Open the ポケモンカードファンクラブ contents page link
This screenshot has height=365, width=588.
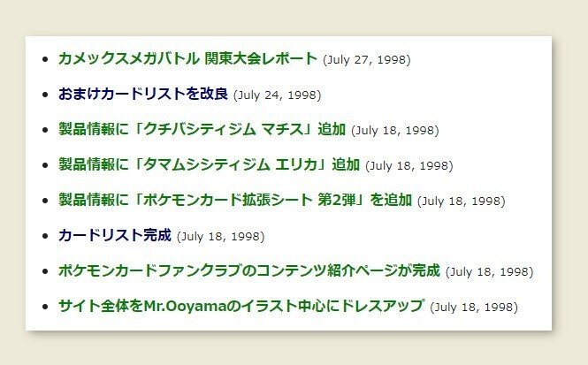pyautogui.click(x=249, y=270)
